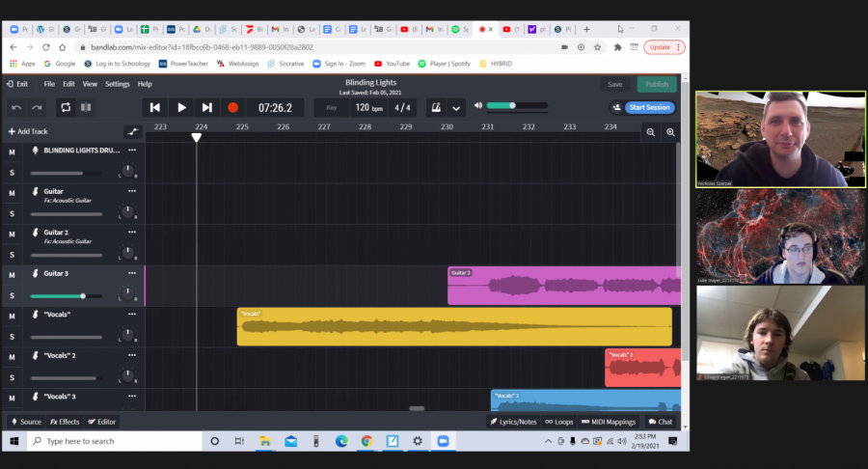The image size is (868, 469).
Task: Solo the BLINDING LIGHTS DRU track
Action: [12, 173]
